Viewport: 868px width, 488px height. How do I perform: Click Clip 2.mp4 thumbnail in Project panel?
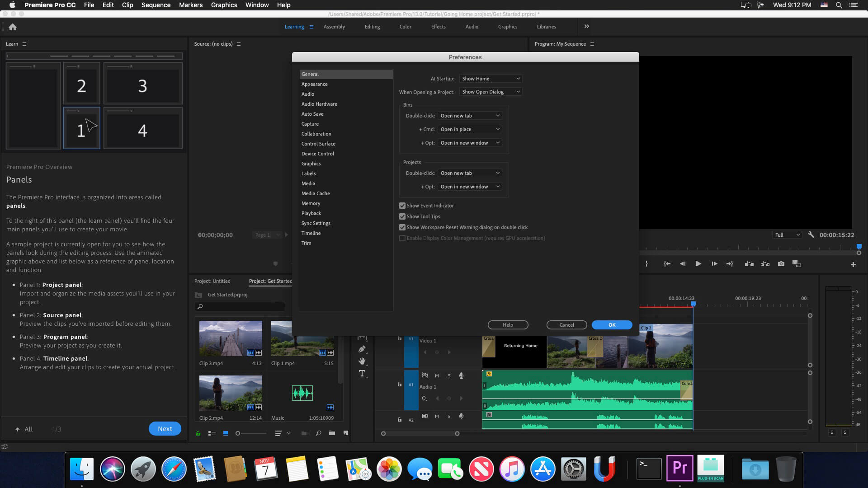point(230,393)
